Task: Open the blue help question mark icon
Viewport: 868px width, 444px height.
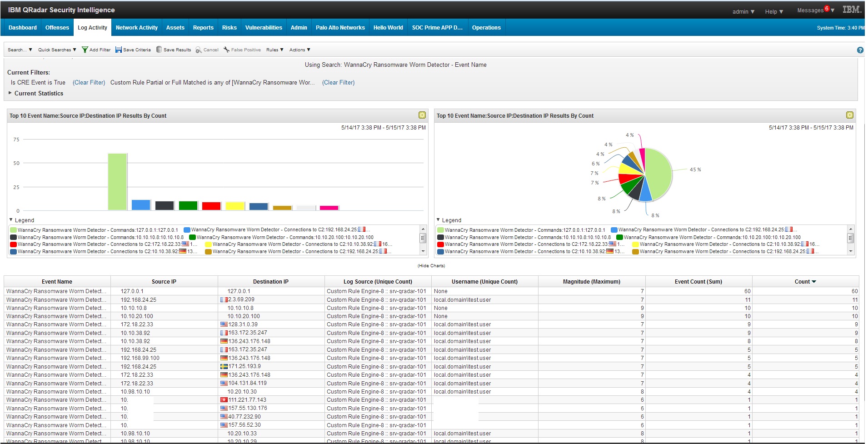Action: click(x=860, y=50)
